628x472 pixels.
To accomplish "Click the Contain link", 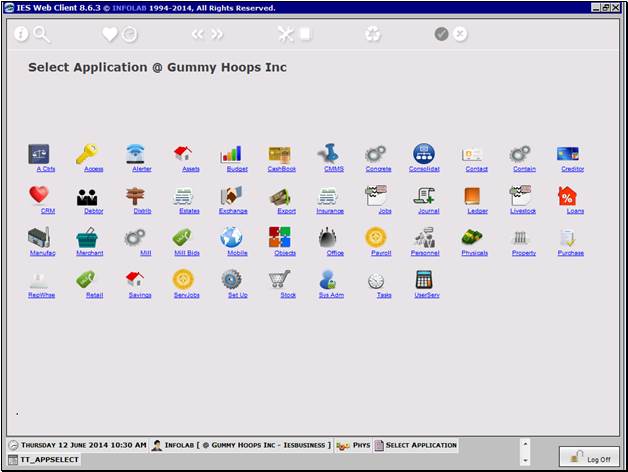I will (x=524, y=169).
